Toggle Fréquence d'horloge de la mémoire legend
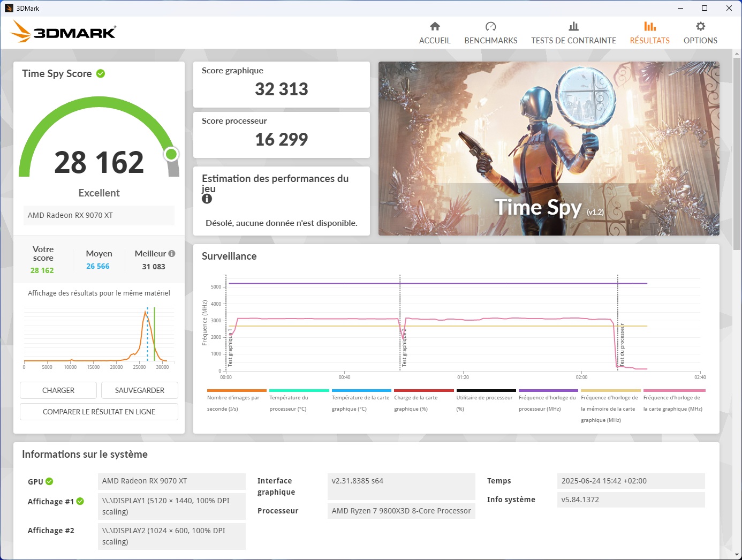 point(611,406)
